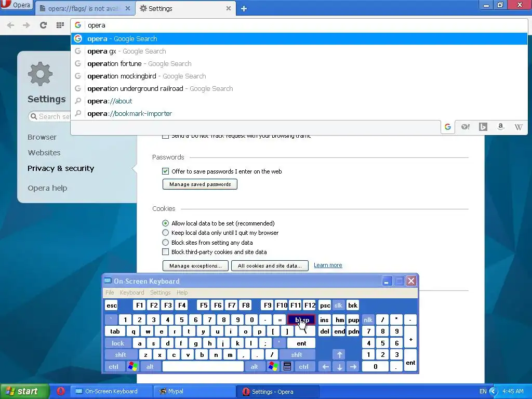This screenshot has height=399, width=532.
Task: Select Amazon search engine icon
Action: tap(500, 127)
